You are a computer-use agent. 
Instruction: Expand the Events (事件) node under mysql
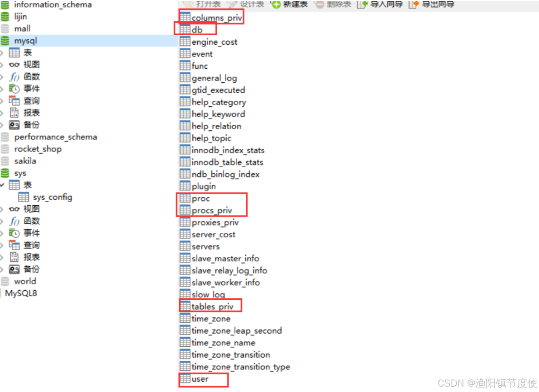click(x=2, y=89)
